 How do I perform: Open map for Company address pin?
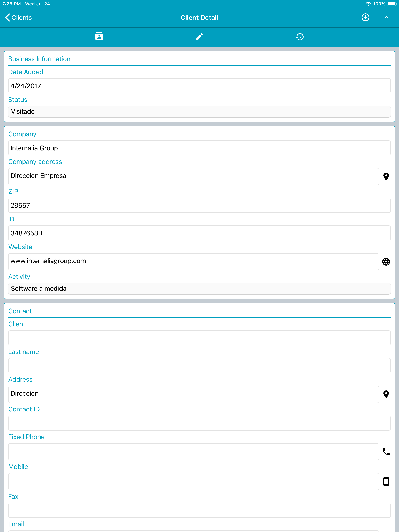[x=386, y=177]
